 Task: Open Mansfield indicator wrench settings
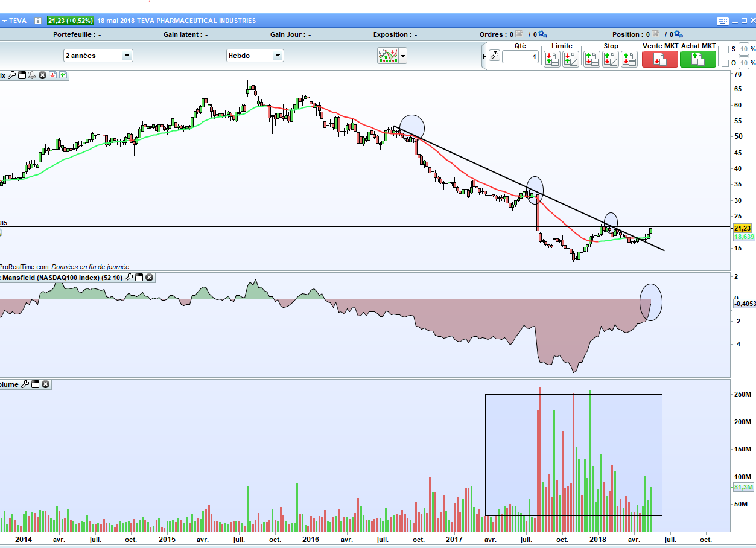click(129, 278)
